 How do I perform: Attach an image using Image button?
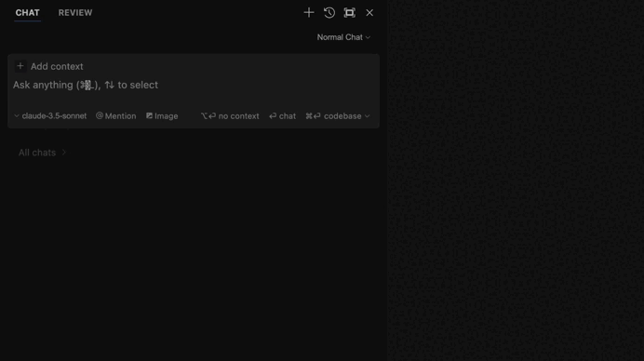tap(162, 116)
